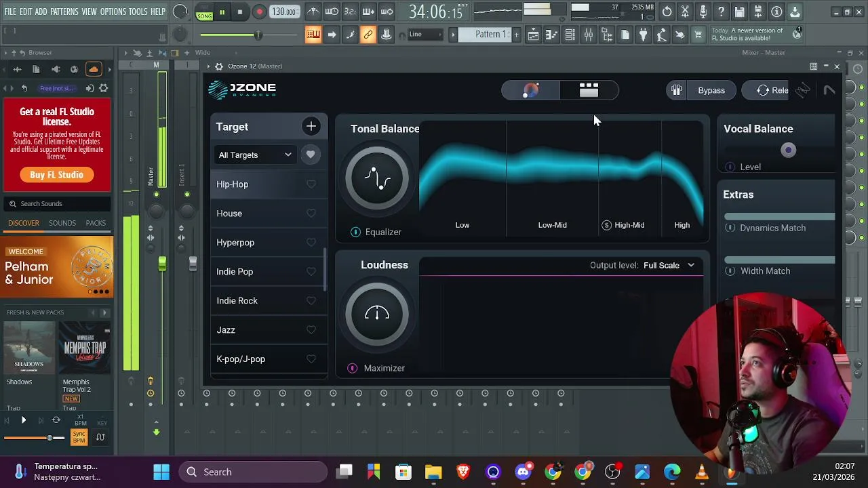The width and height of the screenshot is (868, 488).
Task: Open the Pattern 1 selector
Action: coord(485,35)
